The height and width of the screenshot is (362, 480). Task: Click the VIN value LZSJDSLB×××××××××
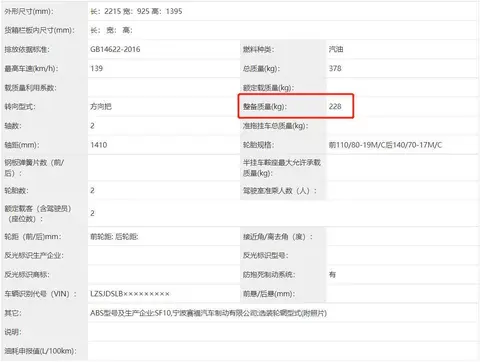(130, 294)
